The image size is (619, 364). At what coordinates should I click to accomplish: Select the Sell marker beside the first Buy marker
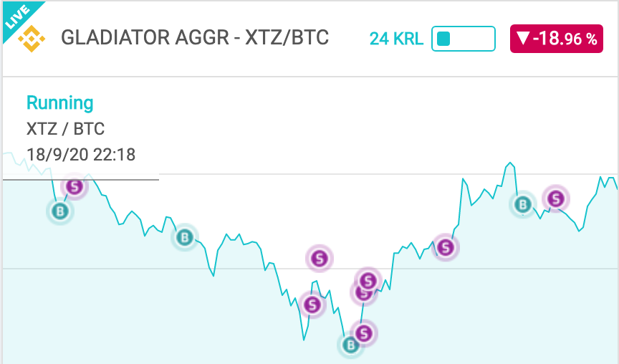click(x=75, y=186)
